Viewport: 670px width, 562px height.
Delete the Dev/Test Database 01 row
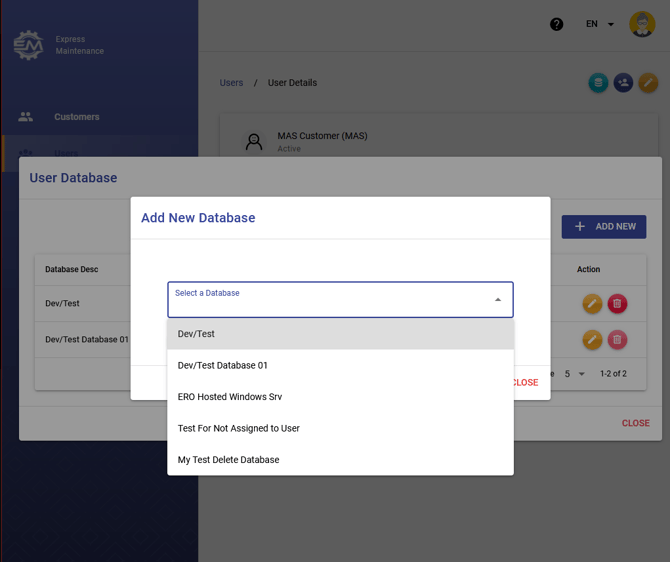tap(617, 340)
